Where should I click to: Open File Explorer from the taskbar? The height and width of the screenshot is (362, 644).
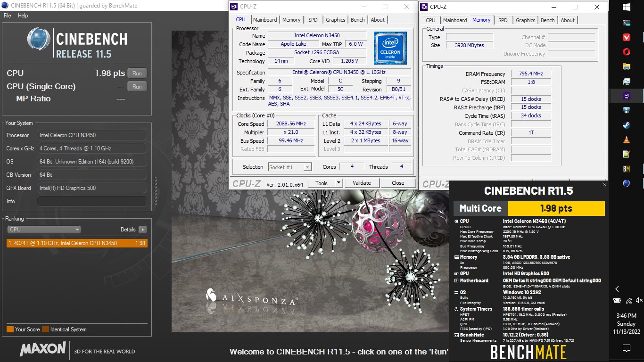(627, 66)
